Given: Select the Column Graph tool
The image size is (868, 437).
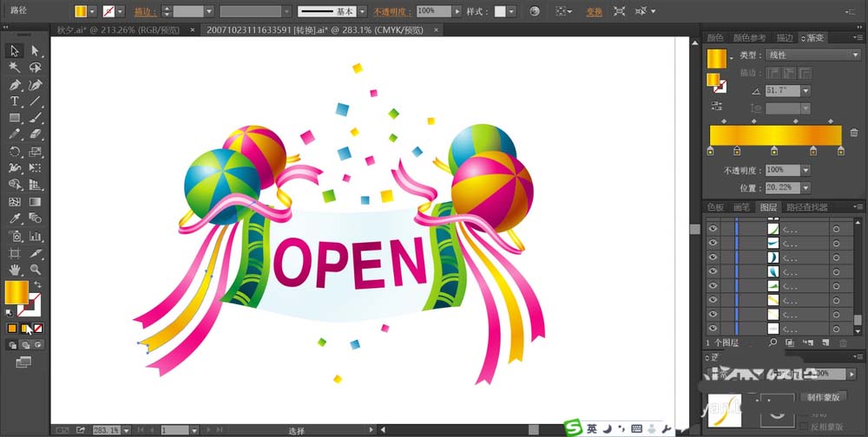Looking at the screenshot, I should tap(35, 236).
